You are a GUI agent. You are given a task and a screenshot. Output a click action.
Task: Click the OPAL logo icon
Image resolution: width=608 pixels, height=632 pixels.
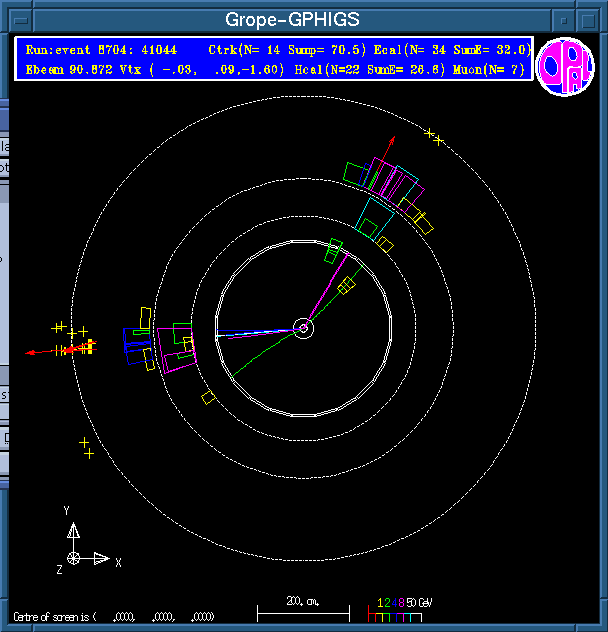coord(565,67)
